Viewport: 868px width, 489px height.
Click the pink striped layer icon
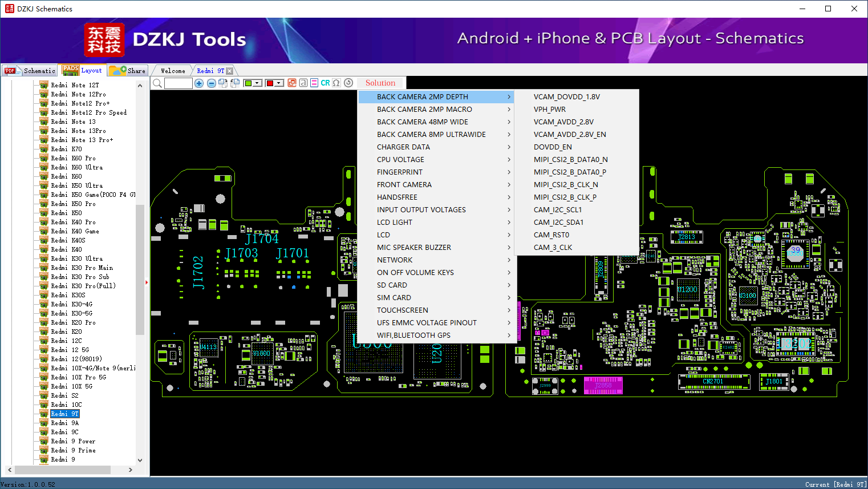point(314,83)
